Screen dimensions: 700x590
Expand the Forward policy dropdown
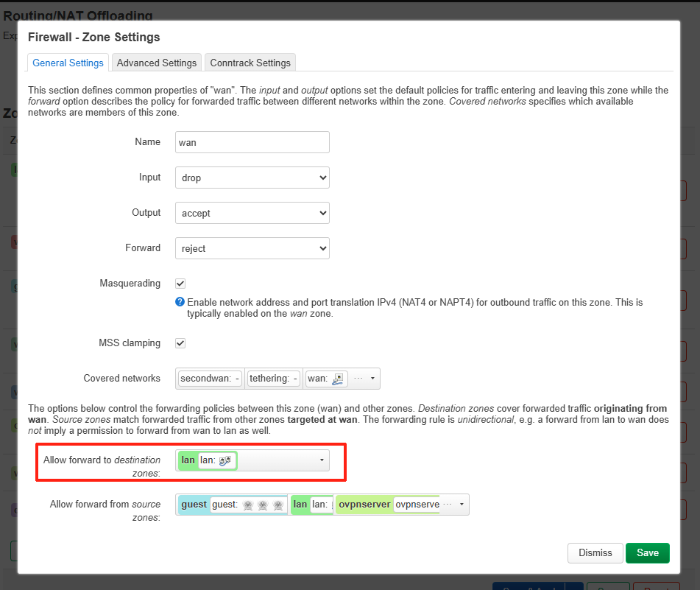(252, 248)
